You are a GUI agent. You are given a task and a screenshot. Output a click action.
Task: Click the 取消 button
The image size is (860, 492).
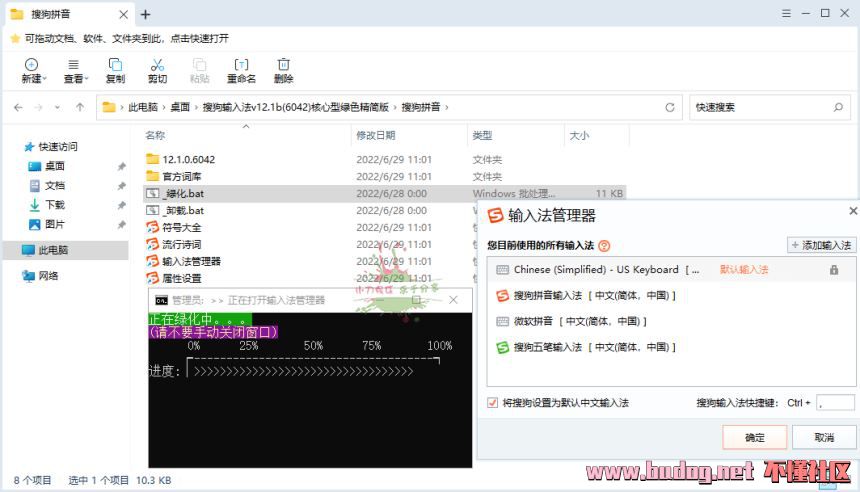(824, 437)
